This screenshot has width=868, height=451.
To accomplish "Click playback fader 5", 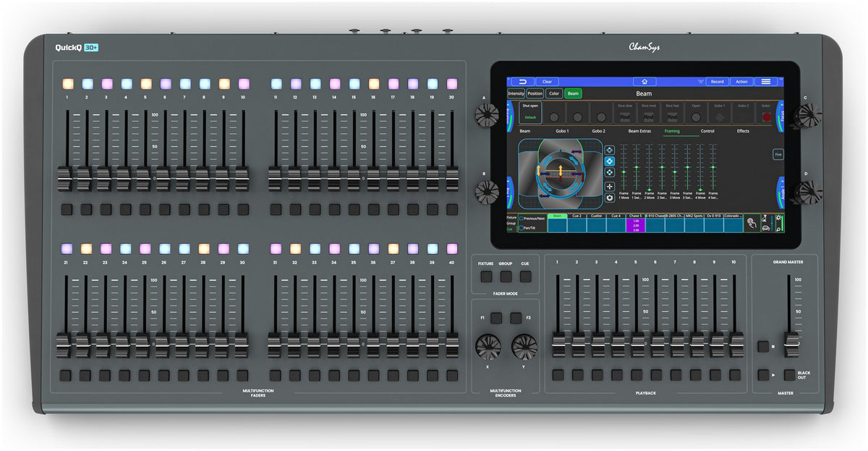I will coord(637,345).
